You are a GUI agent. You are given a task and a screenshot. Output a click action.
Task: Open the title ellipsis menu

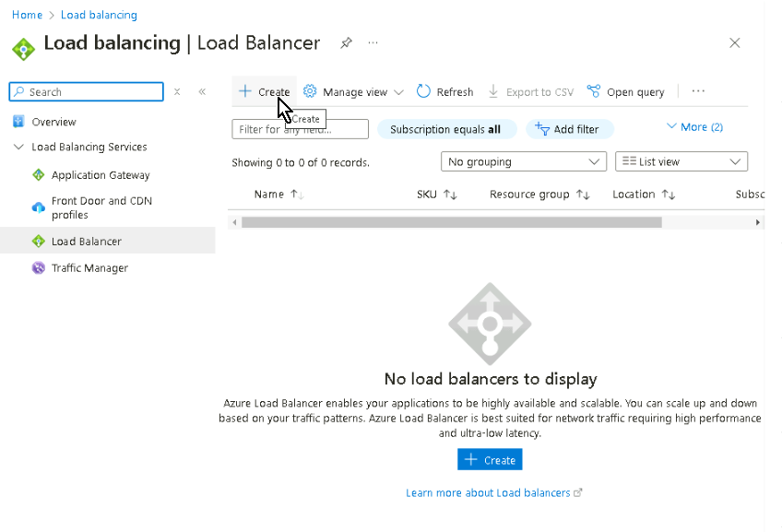pos(373,43)
